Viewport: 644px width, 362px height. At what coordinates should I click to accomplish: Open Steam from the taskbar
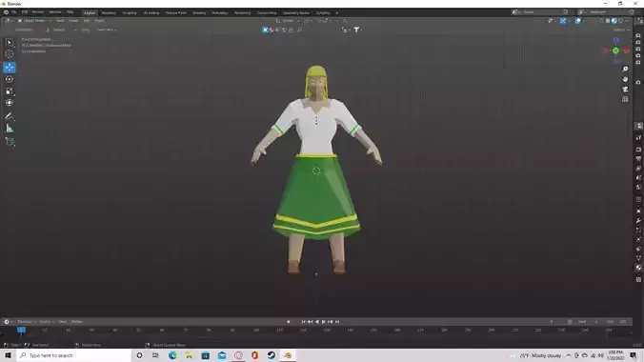[x=272, y=355]
